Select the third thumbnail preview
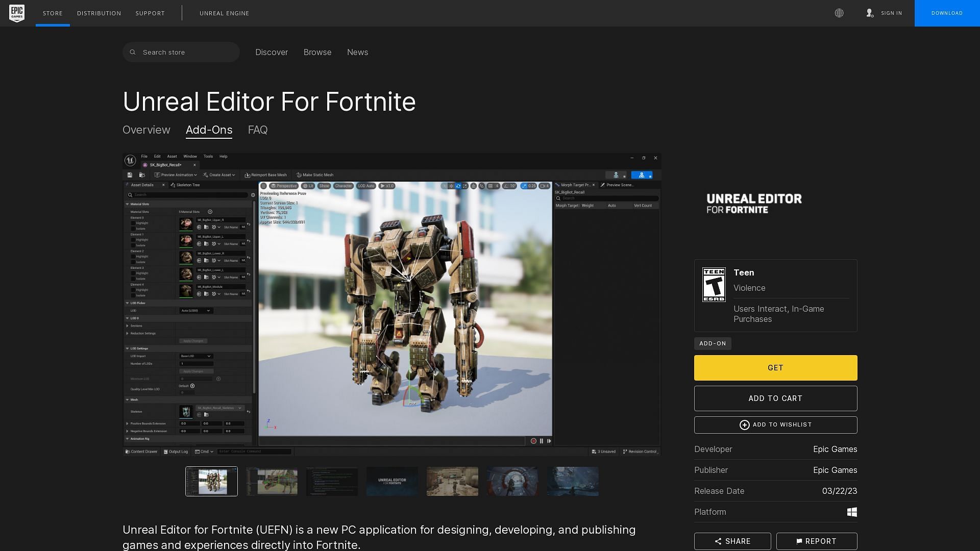This screenshot has height=551, width=980. click(x=332, y=481)
